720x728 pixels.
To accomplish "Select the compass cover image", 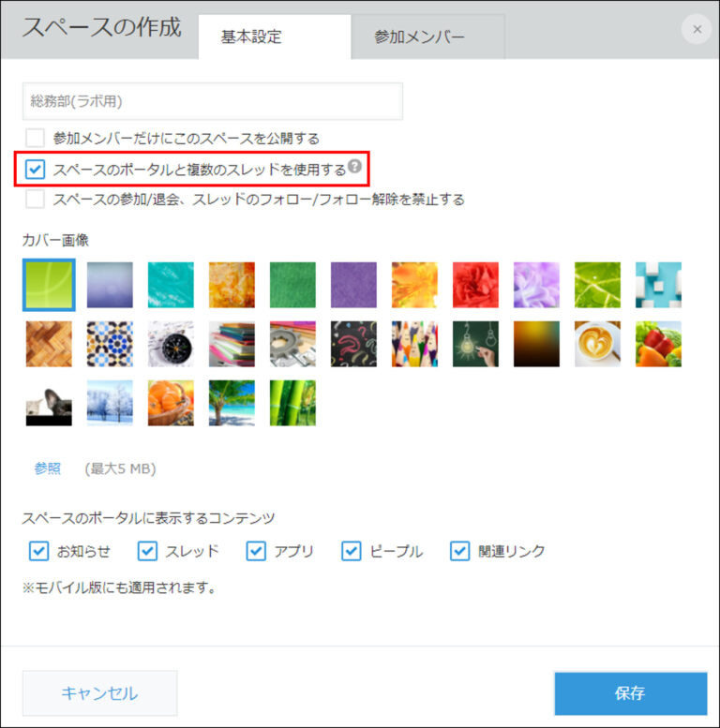I will pos(171,344).
